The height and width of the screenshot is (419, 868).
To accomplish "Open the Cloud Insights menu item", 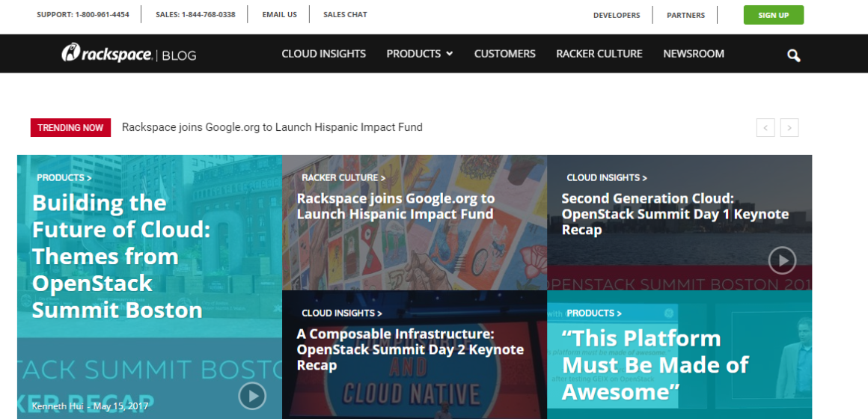I will (324, 54).
